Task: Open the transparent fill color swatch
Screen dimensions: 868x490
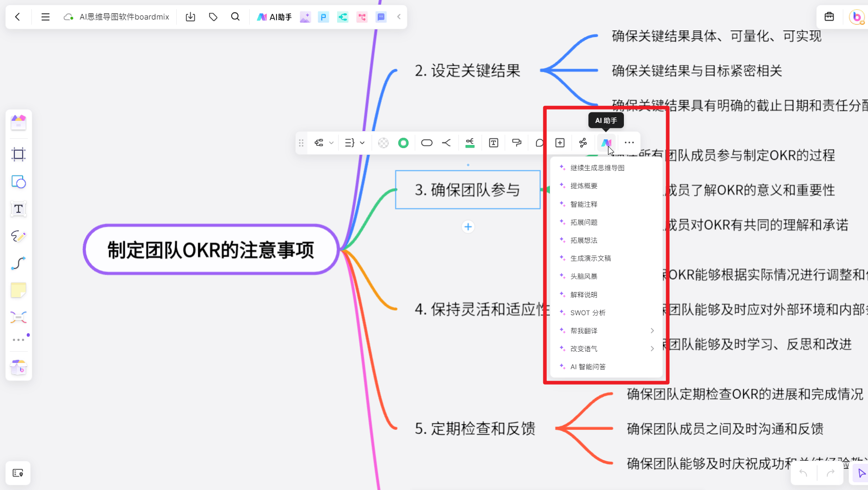Action: click(383, 143)
